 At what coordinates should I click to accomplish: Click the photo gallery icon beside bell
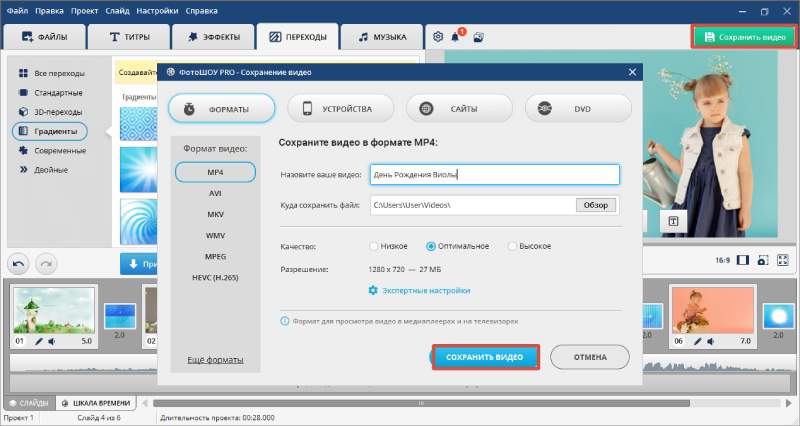click(479, 37)
